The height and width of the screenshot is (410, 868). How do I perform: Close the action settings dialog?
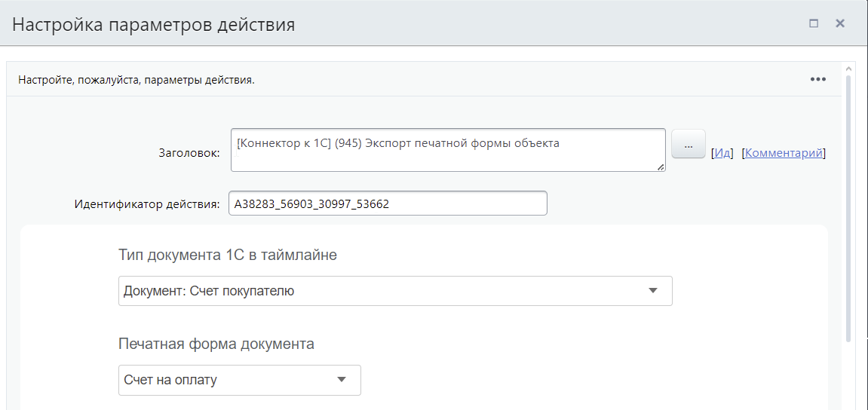(839, 23)
